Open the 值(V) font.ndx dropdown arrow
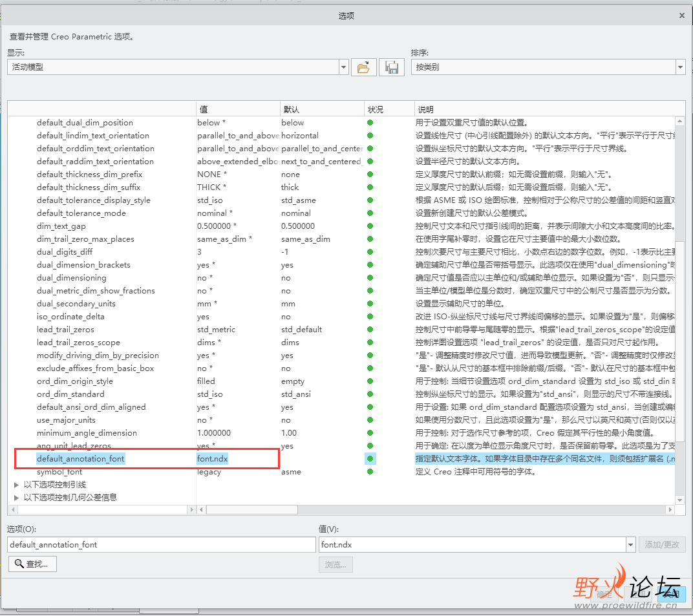 (x=631, y=545)
